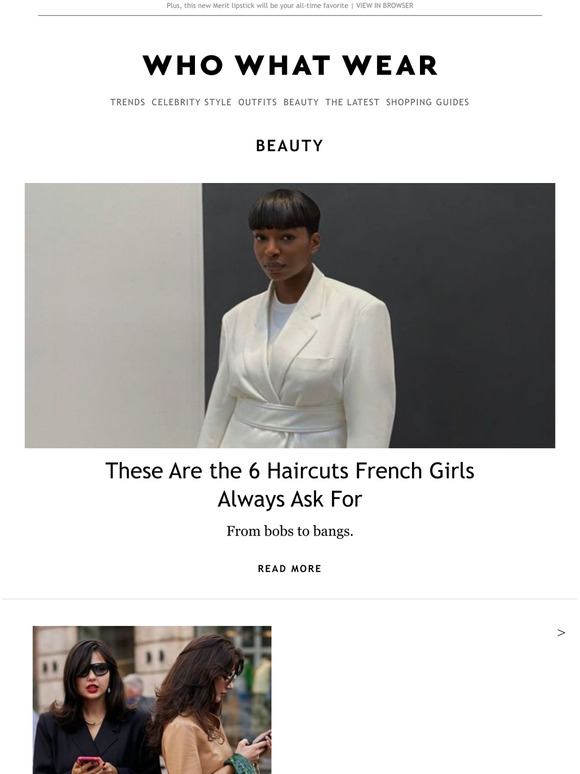The height and width of the screenshot is (774, 580).
Task: Go to the Celebrity Style section
Action: (192, 102)
